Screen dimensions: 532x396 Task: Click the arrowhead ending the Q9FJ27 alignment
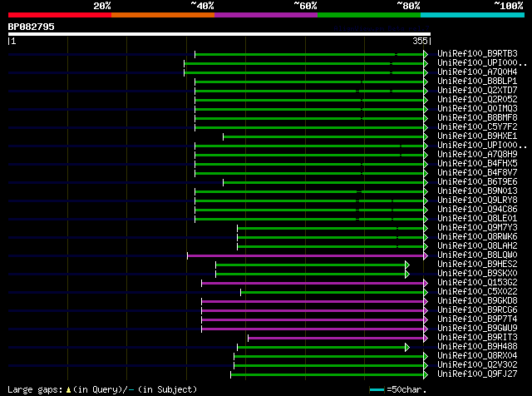(426, 374)
